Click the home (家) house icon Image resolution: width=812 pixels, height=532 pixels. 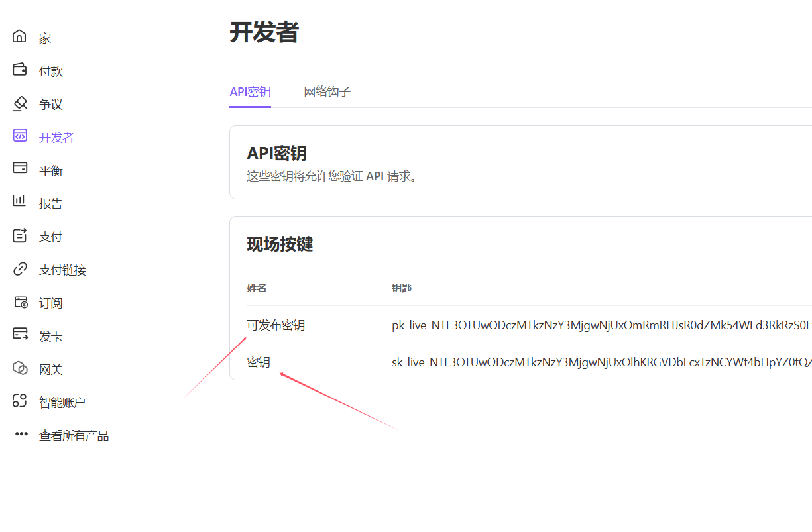tap(20, 36)
